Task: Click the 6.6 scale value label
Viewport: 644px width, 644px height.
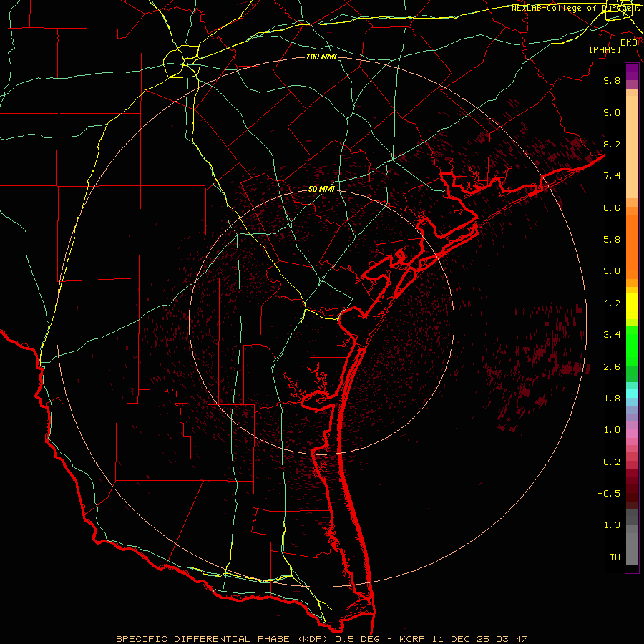Action: click(612, 208)
